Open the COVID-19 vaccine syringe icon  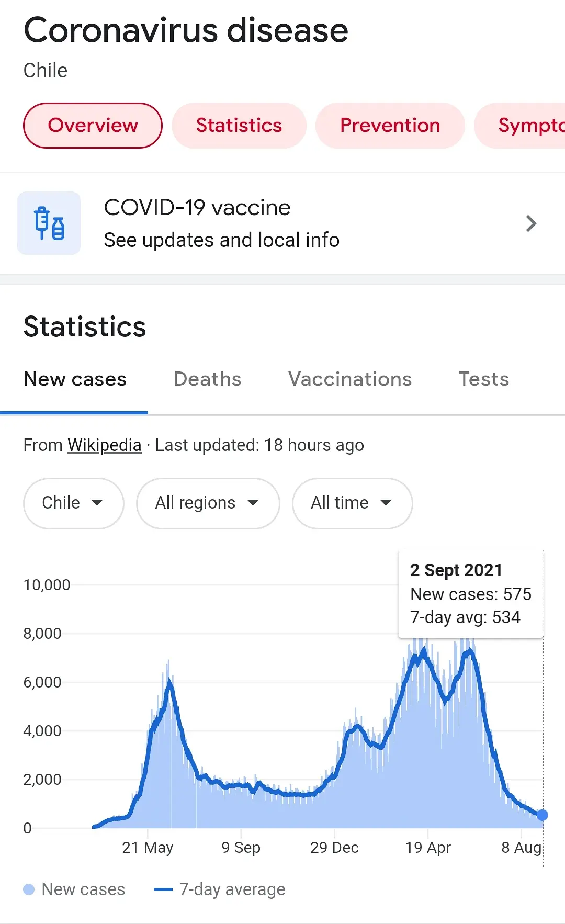point(49,223)
